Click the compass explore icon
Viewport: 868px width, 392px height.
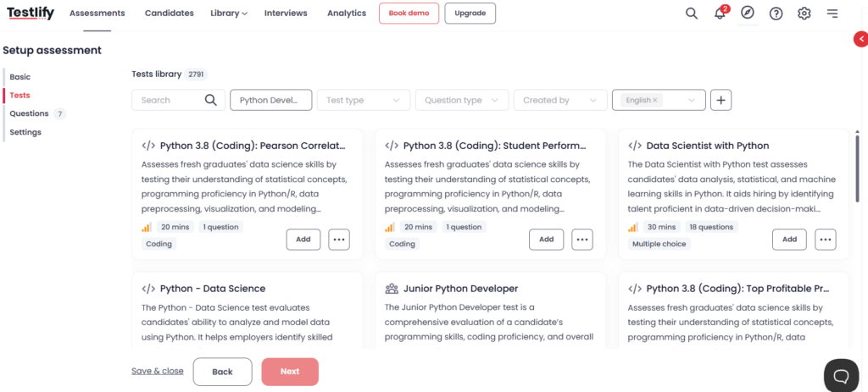747,13
